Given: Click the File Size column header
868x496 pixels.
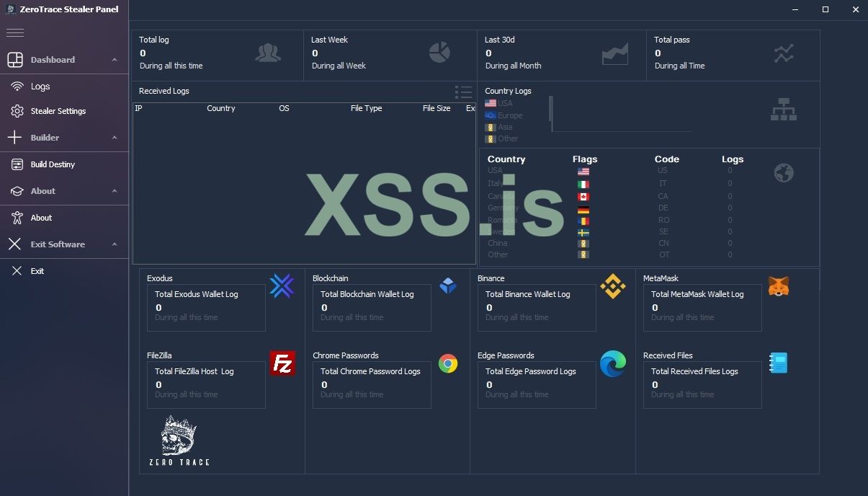Looking at the screenshot, I should pyautogui.click(x=437, y=108).
